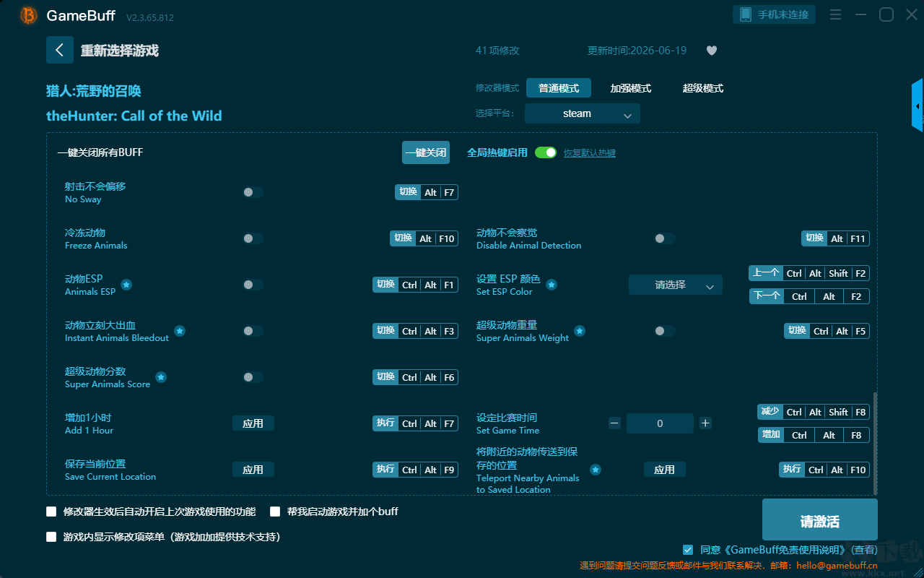Screen dimensions: 924x578
Task: Click the Super Animals Weight hotkey Ctrl Alt F5
Action: [x=827, y=331]
